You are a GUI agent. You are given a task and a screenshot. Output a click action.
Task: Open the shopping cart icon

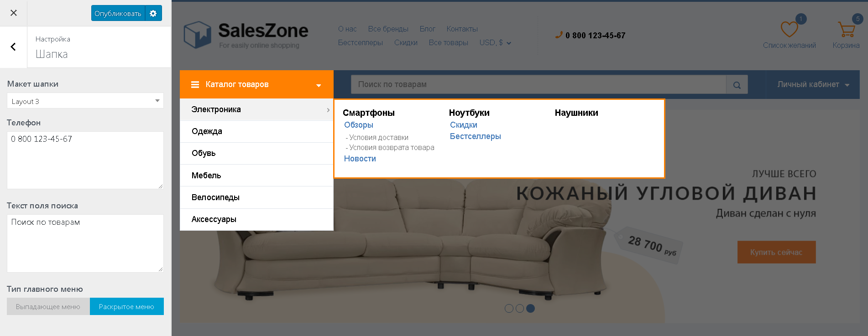[847, 30]
